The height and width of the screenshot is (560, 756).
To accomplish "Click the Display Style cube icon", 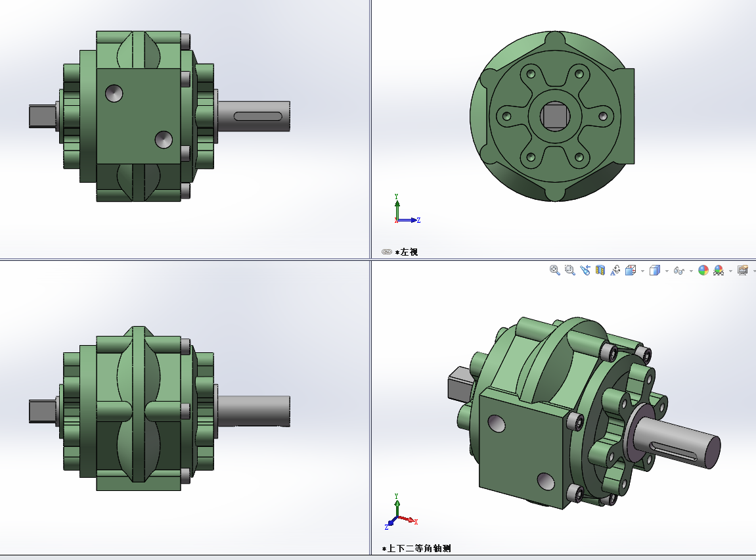I will (654, 270).
